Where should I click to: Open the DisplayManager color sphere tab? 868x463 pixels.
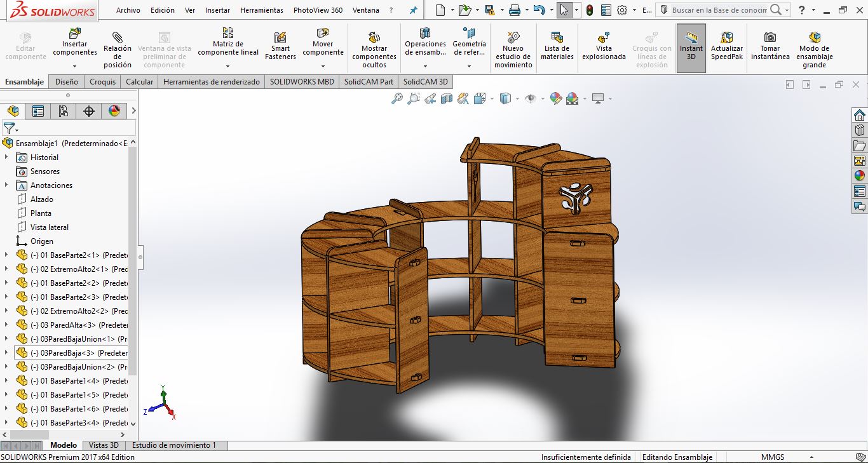(x=114, y=111)
